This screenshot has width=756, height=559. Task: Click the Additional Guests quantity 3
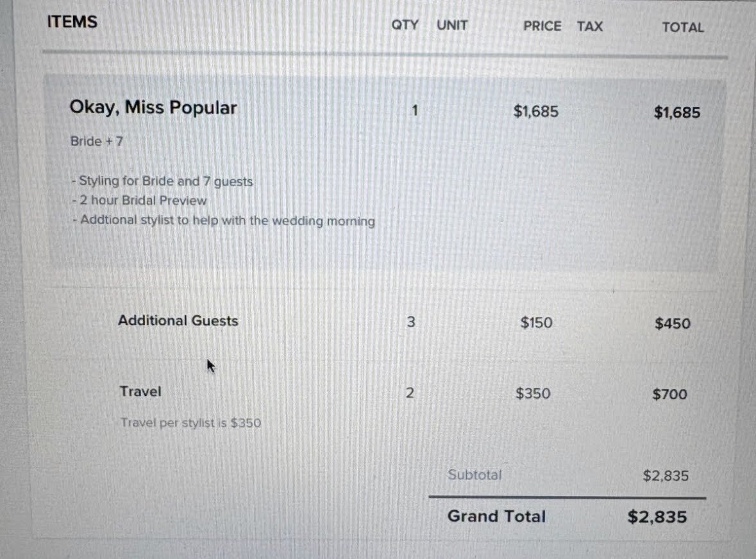tap(411, 322)
